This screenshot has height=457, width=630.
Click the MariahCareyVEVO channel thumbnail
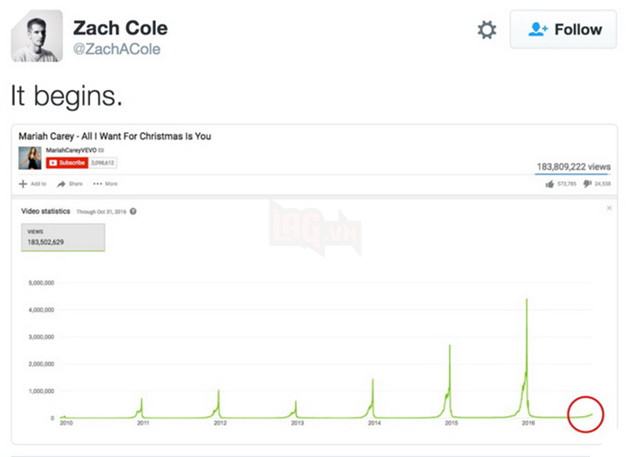coord(30,158)
